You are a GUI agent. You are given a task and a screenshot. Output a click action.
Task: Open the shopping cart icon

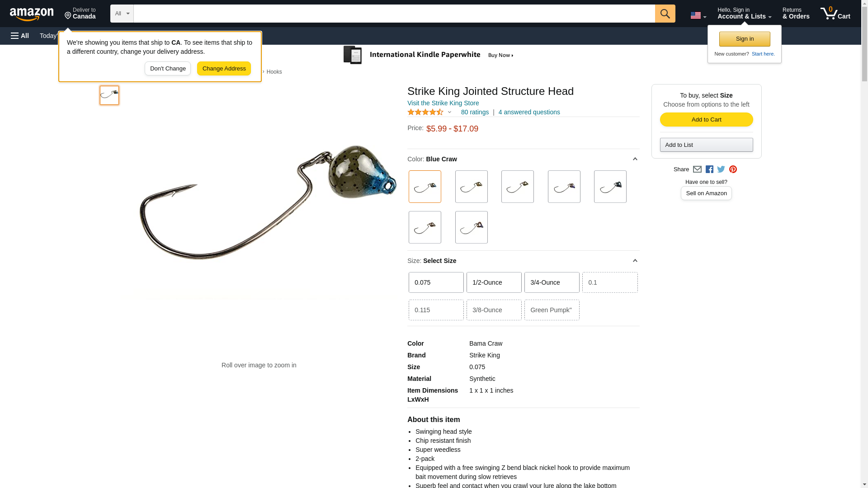835,14
